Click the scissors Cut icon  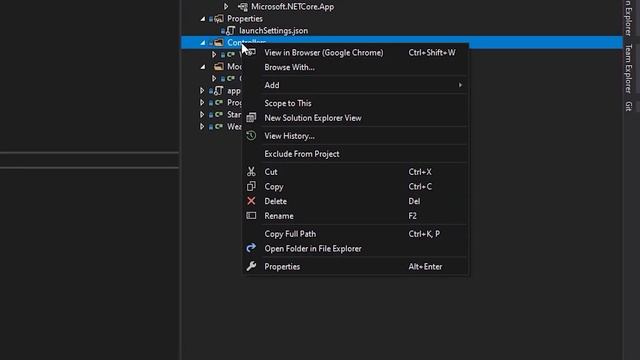click(251, 172)
